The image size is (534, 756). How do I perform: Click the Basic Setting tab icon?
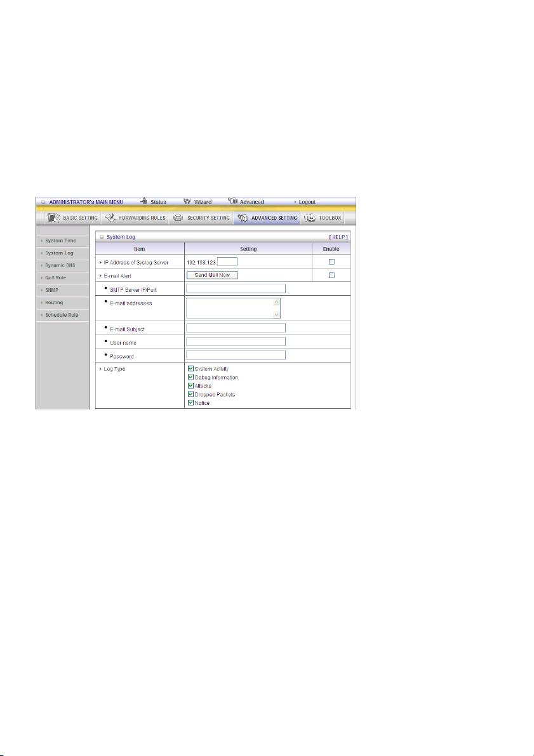coord(53,218)
